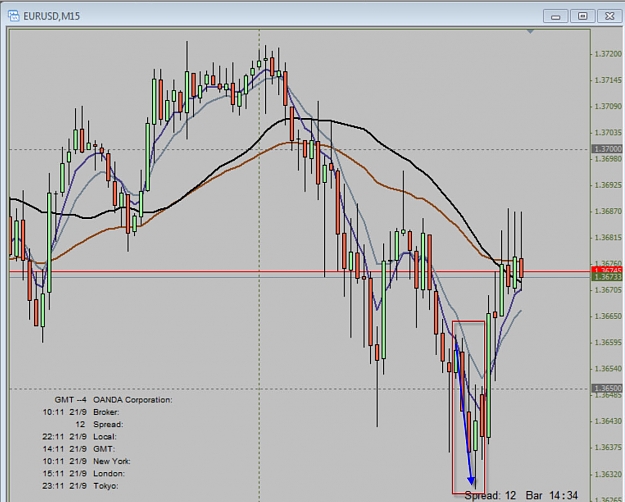Screen dimensions: 625x502
Task: Close the EURUSD chart window
Action: coord(609,16)
